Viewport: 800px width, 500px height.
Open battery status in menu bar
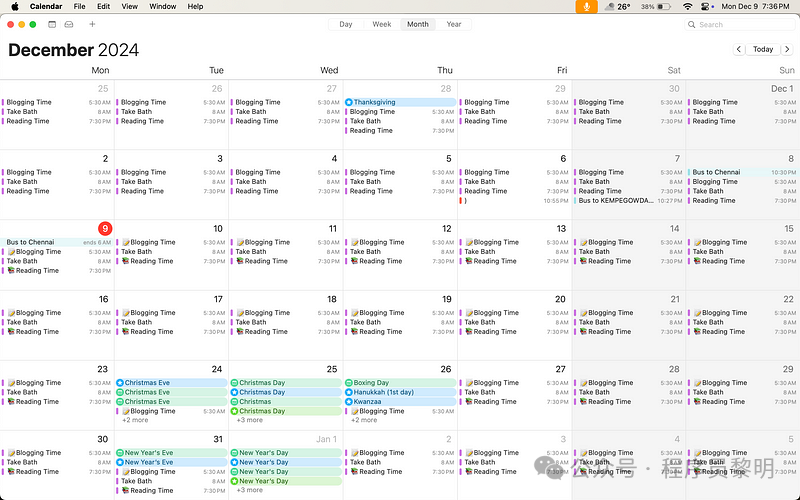point(656,7)
